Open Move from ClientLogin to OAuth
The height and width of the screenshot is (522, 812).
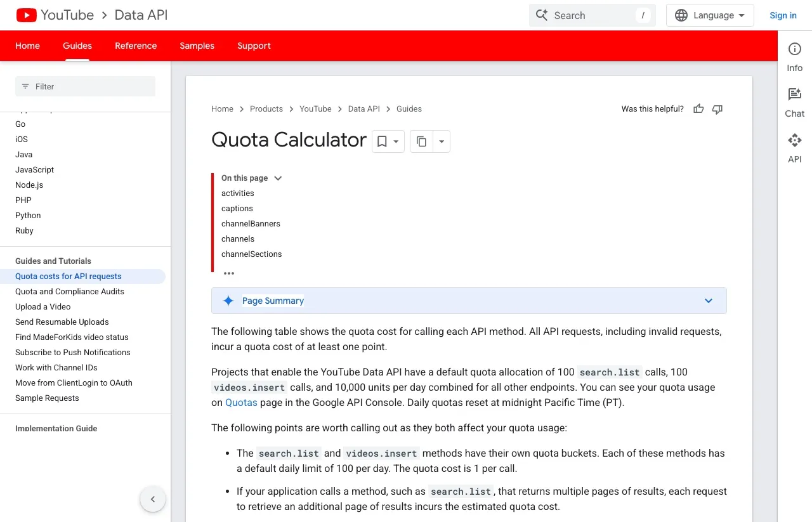click(x=74, y=383)
